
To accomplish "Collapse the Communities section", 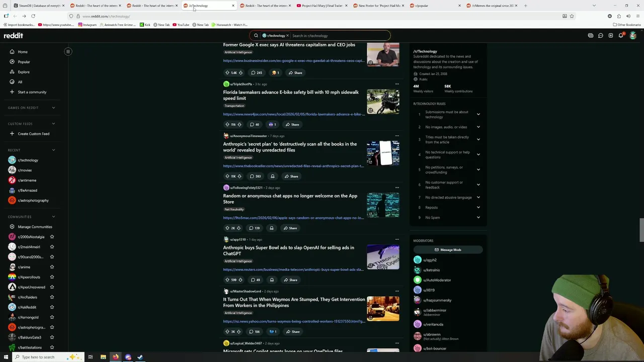I will 53,217.
